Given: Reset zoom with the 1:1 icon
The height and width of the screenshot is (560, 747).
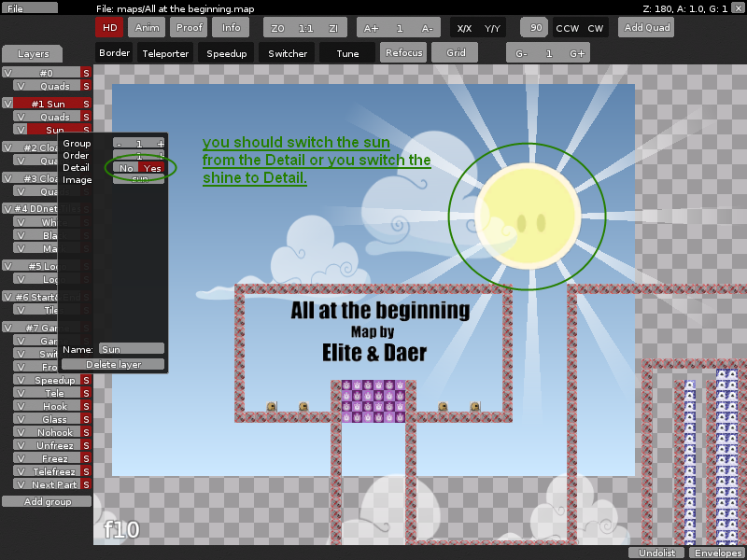Looking at the screenshot, I should (x=304, y=27).
